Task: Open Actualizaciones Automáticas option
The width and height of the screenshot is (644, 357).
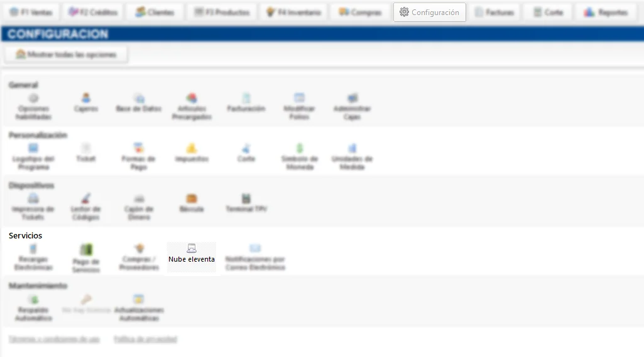Action: pyautogui.click(x=139, y=308)
